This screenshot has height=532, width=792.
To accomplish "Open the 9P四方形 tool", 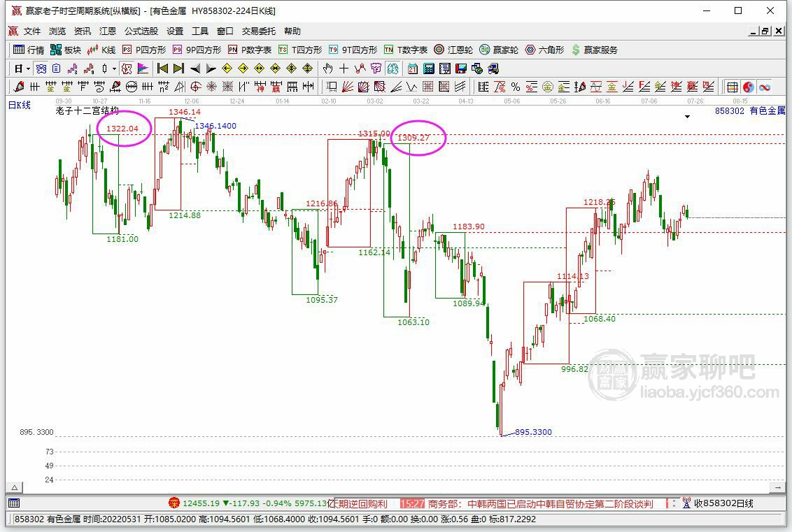I will [x=197, y=50].
